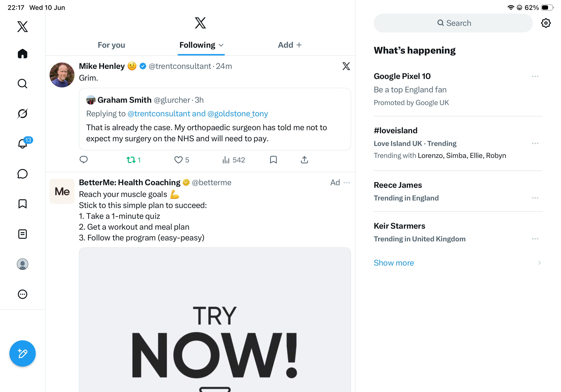Open trends settings gear icon
Screen dimensions: 561x392
[545, 23]
